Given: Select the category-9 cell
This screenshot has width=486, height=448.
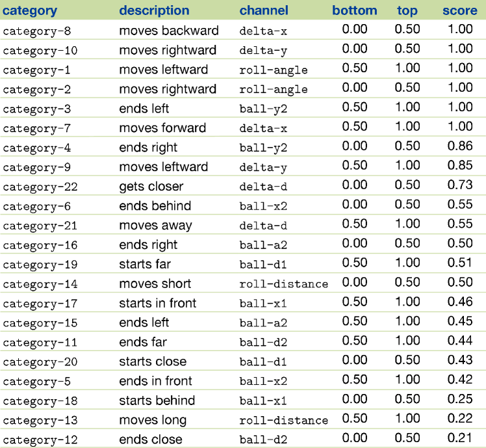Looking at the screenshot, I should click(37, 168).
